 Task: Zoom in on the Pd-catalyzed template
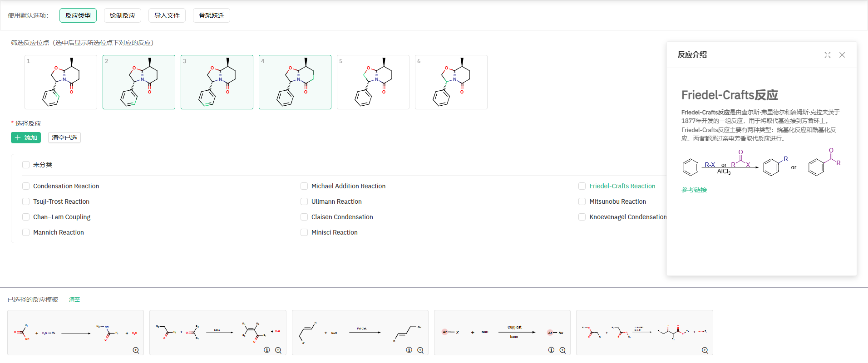click(x=420, y=350)
